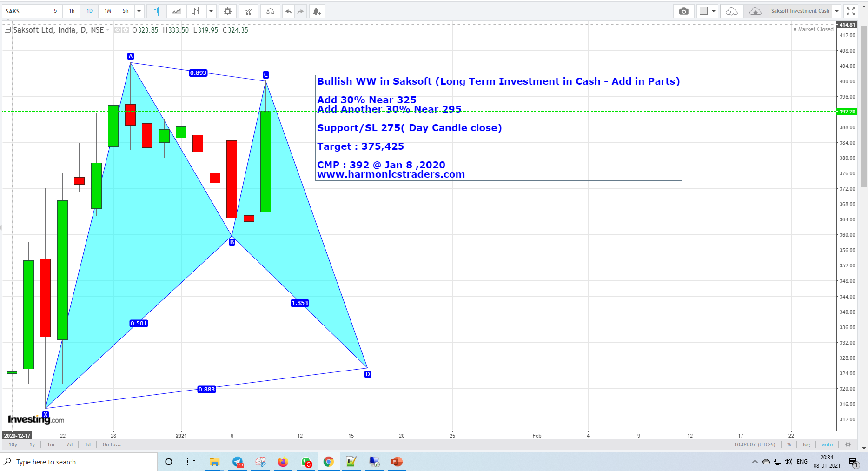Click the vertical scrollbar thumb
The image size is (868, 471).
[x=864, y=107]
